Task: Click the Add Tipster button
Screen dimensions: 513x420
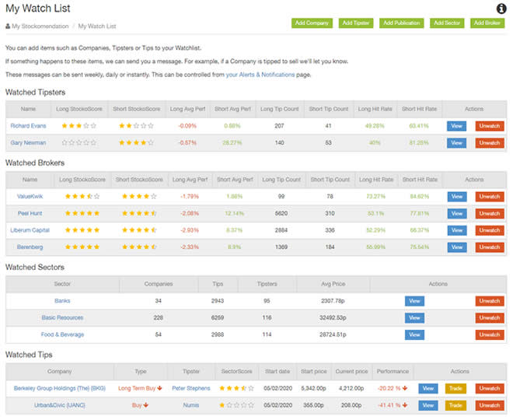Action: (358, 23)
